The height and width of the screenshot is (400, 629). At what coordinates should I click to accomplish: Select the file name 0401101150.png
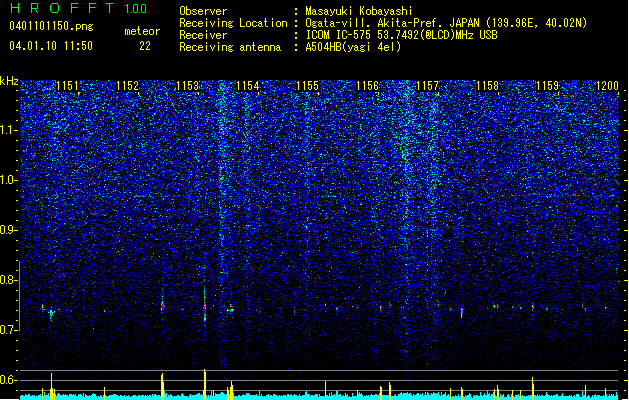tap(51, 27)
